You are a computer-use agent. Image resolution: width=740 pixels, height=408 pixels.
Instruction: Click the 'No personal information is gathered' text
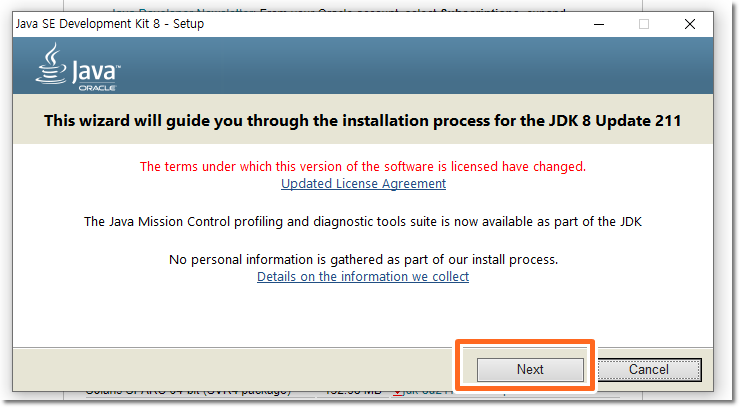[x=363, y=259]
